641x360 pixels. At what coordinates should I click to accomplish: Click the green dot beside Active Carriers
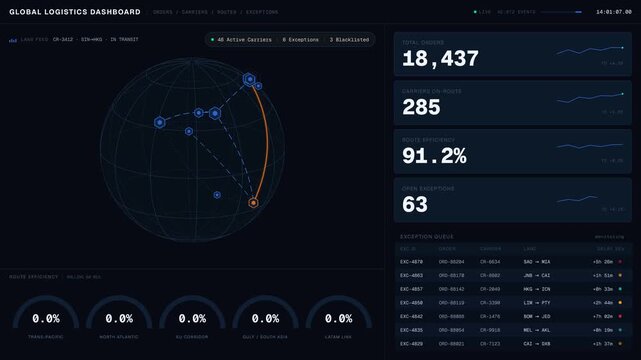point(212,40)
